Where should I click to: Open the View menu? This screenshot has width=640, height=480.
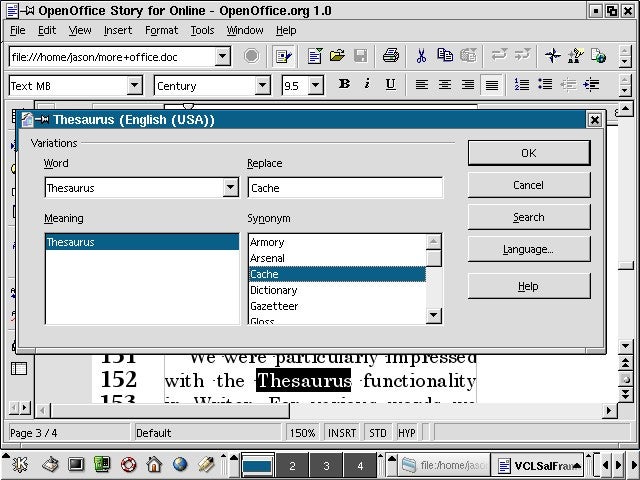tap(80, 30)
